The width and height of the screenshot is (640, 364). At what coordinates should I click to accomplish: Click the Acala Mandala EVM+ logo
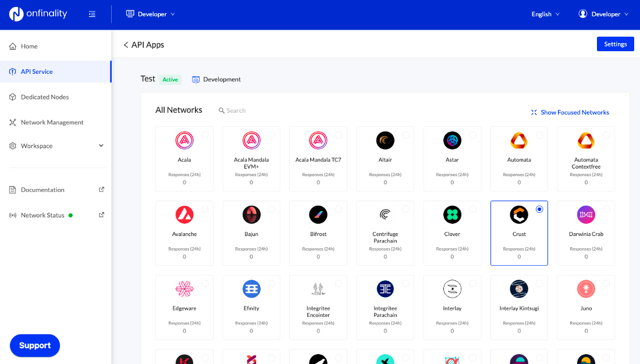click(251, 140)
